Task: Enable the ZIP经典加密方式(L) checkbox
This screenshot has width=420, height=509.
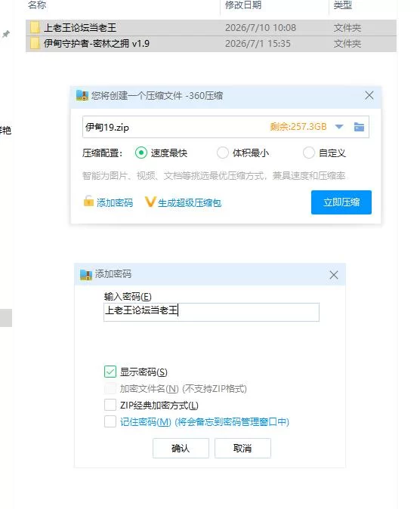Action: click(x=110, y=405)
